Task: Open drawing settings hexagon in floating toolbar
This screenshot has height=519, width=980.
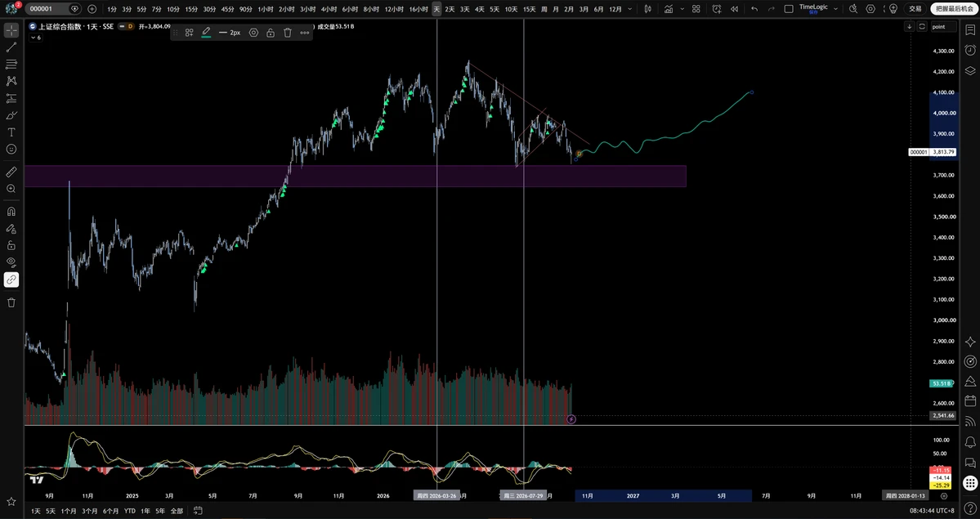Action: [x=253, y=33]
